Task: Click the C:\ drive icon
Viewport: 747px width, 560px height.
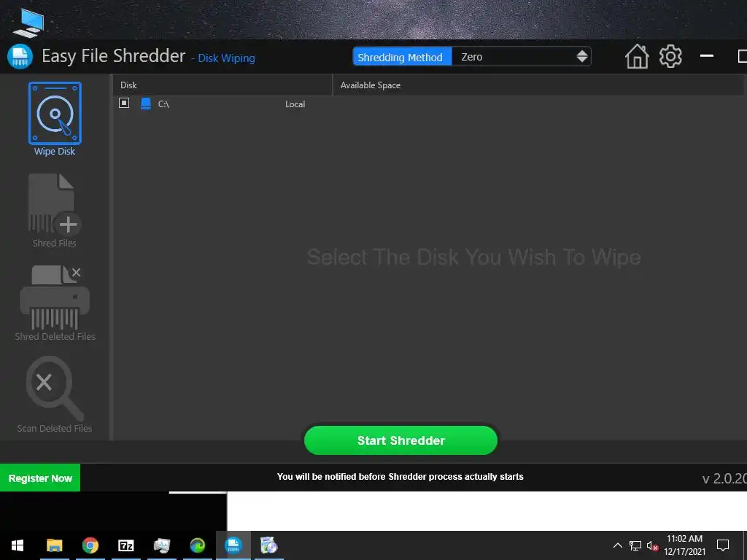Action: (x=146, y=104)
